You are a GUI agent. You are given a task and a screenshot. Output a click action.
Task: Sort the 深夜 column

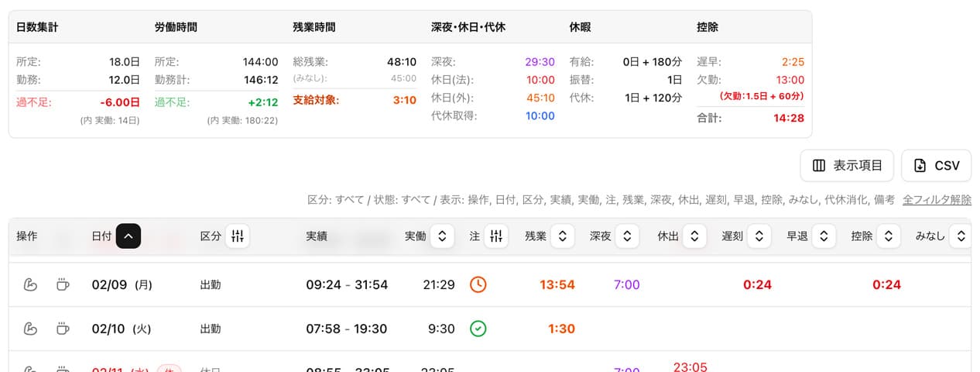pyautogui.click(x=627, y=236)
